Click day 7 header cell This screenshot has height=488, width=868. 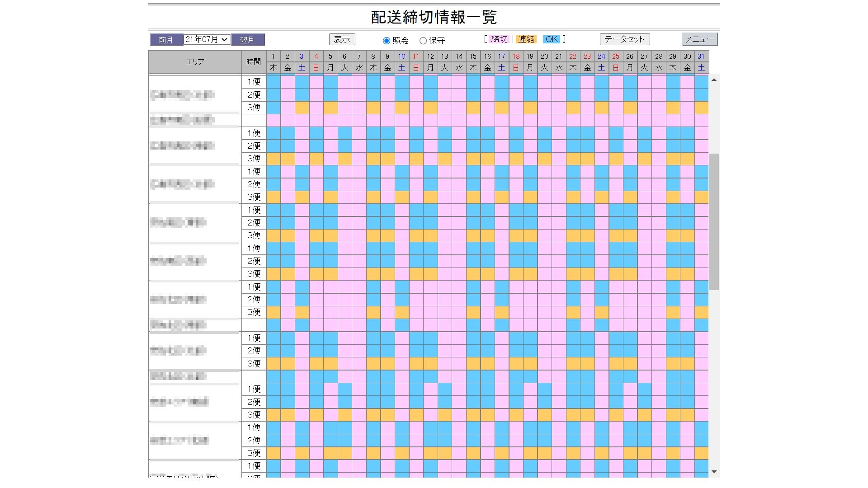point(359,56)
